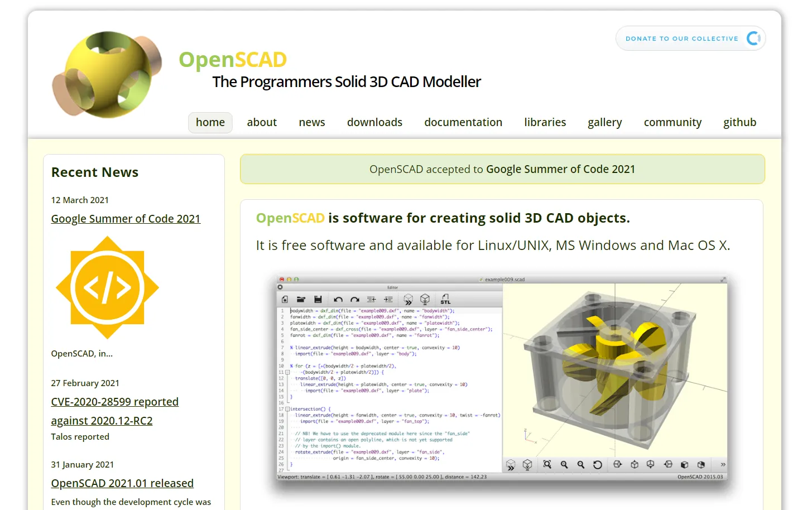Click the View All zoom icon under the 3D view
The height and width of the screenshot is (510, 812).
pos(547,465)
